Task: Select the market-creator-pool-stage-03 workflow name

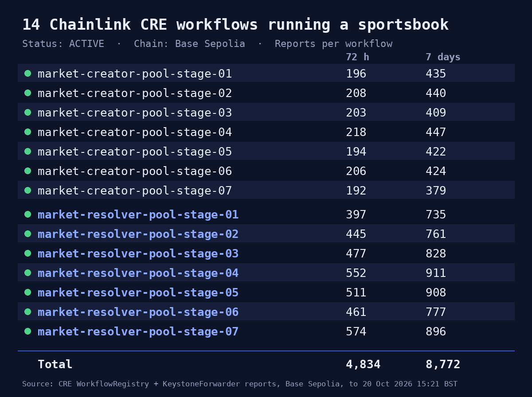Action: click(135, 113)
